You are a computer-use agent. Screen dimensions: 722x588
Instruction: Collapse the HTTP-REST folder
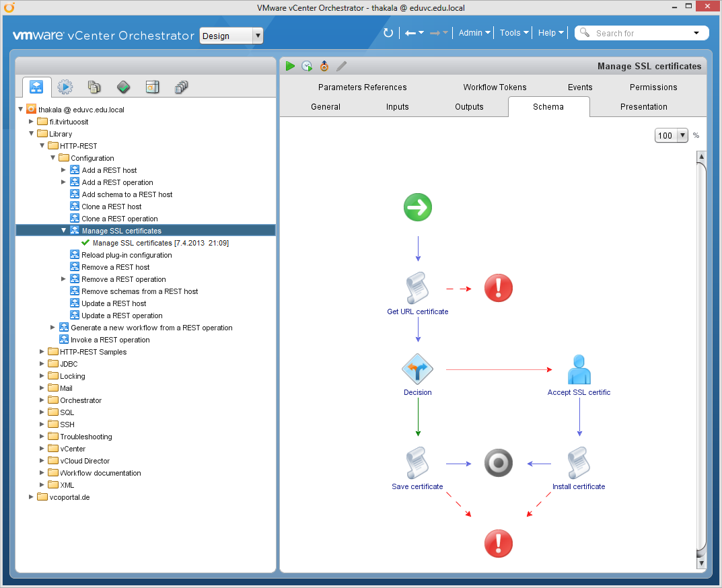tap(42, 145)
